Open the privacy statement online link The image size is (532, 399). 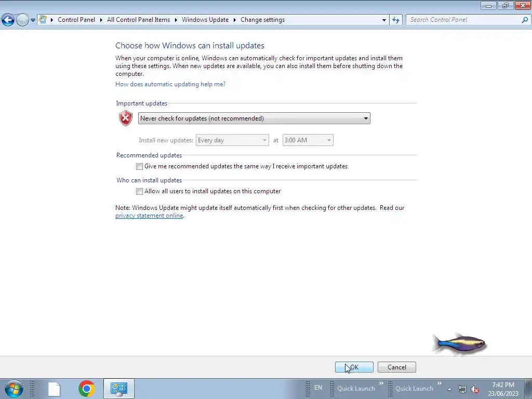149,216
